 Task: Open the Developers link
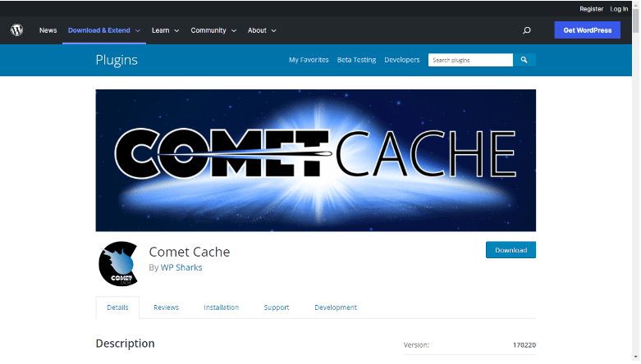(402, 60)
